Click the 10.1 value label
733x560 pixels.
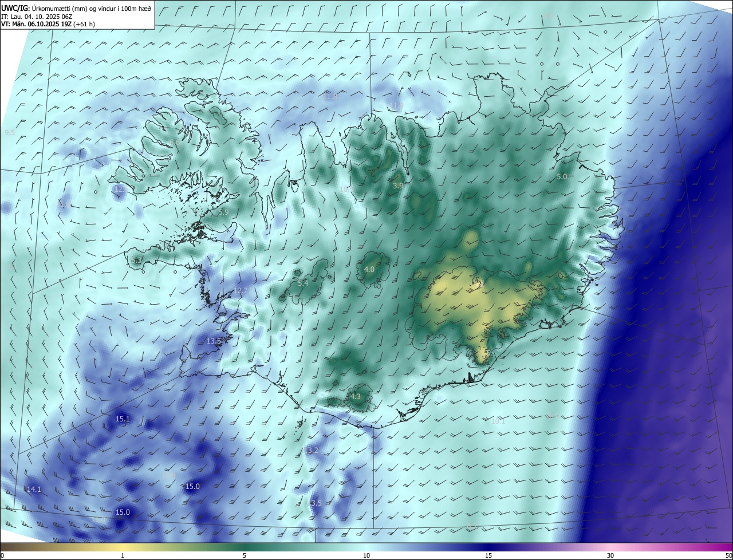[498, 421]
